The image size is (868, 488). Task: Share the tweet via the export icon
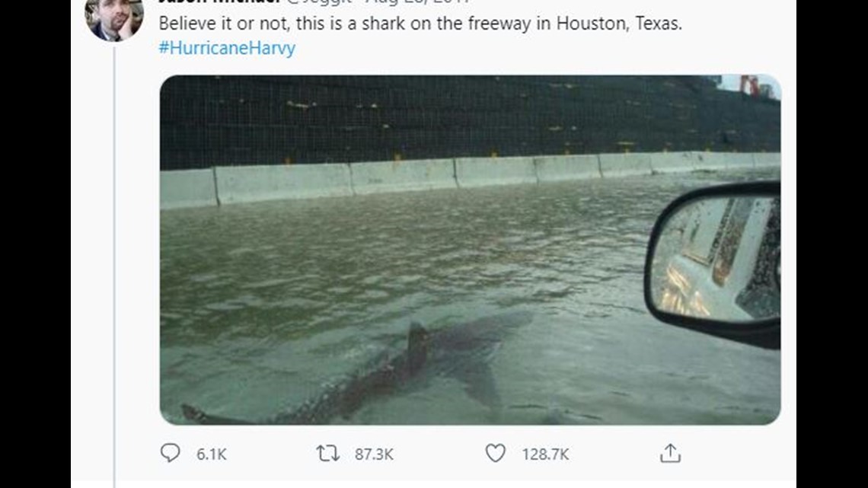pyautogui.click(x=669, y=454)
